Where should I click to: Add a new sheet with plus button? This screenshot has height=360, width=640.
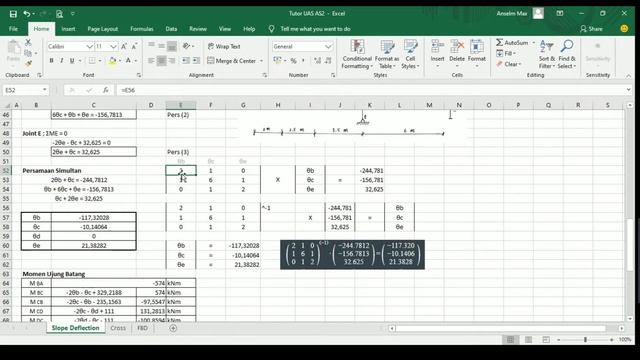(173, 328)
